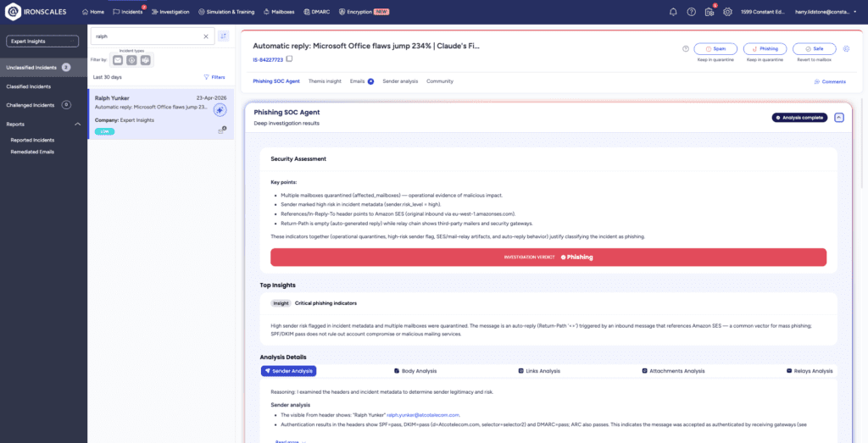Click the Analysis complete status badge

coord(799,118)
